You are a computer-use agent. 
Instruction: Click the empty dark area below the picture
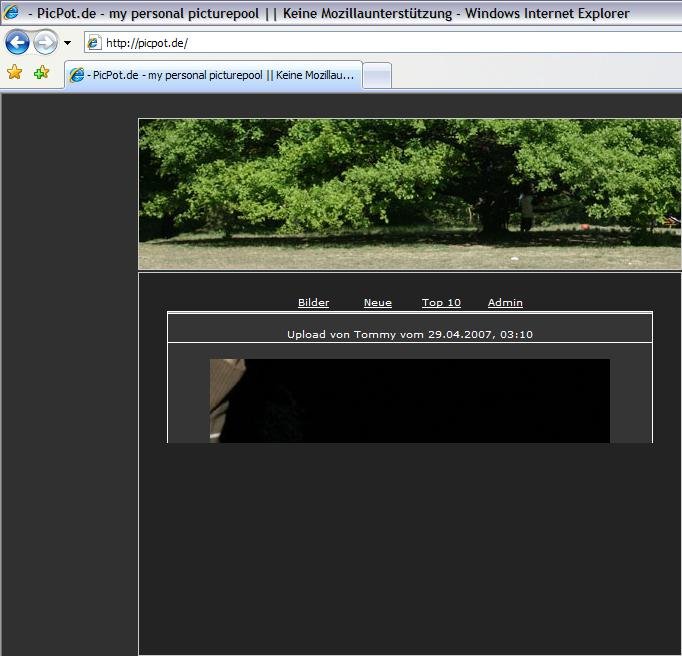(409, 550)
